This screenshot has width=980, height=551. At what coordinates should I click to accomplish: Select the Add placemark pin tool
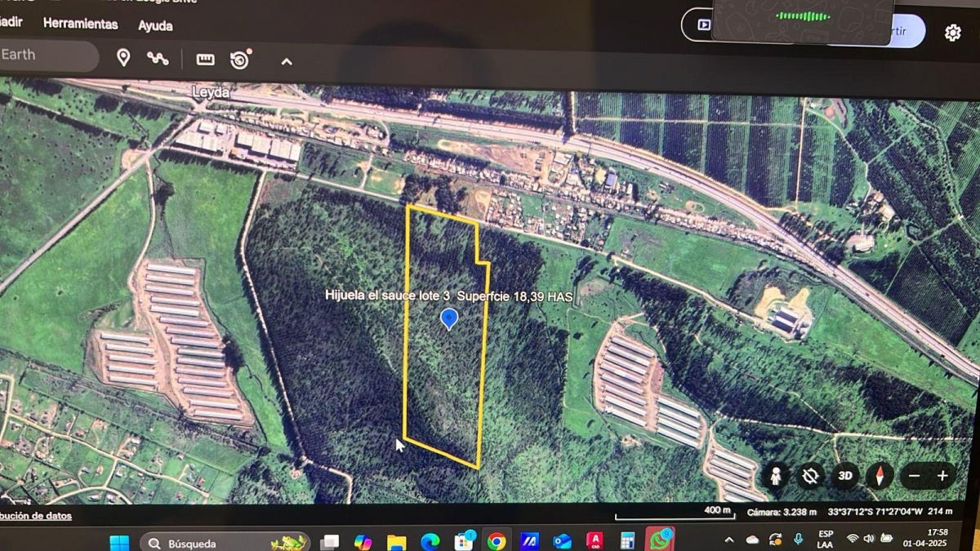123,58
